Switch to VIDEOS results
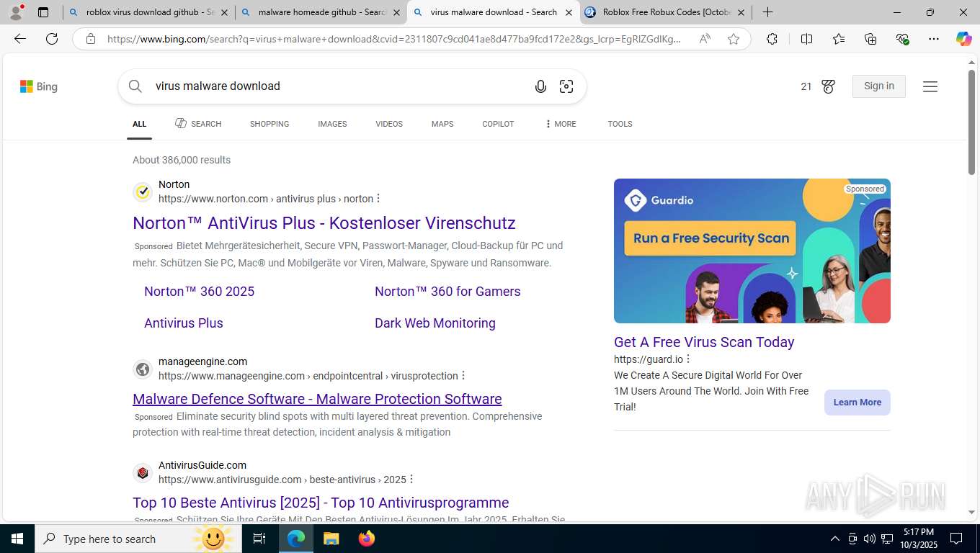980x553 pixels. tap(389, 124)
